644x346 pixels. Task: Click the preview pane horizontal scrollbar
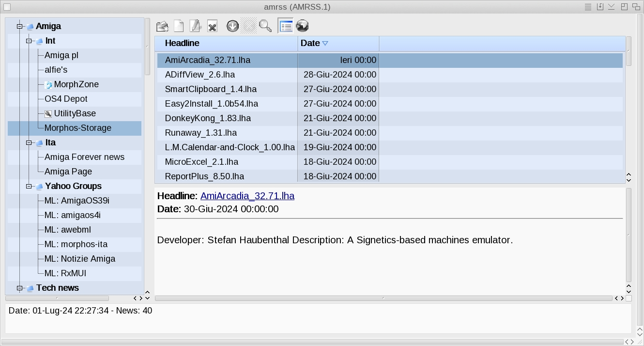click(383, 298)
